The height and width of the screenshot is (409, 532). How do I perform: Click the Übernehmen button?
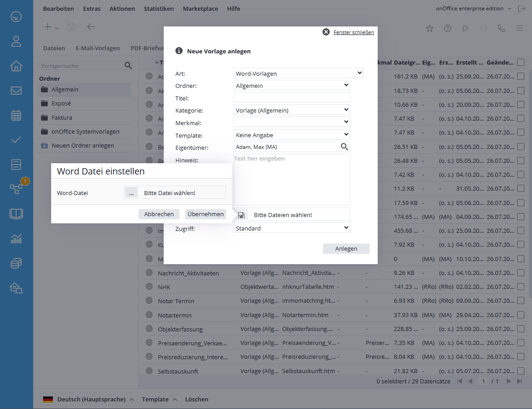pos(205,214)
